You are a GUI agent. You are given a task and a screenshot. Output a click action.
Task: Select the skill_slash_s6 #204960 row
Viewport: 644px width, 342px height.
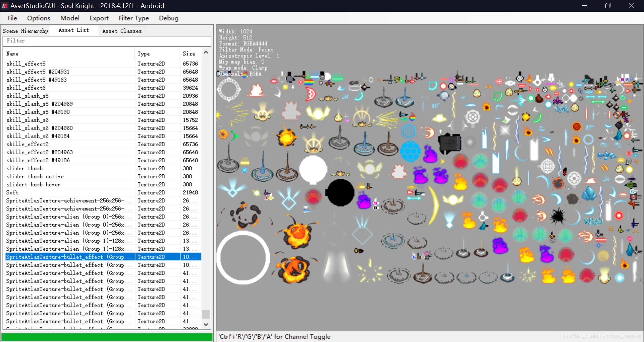tap(103, 128)
